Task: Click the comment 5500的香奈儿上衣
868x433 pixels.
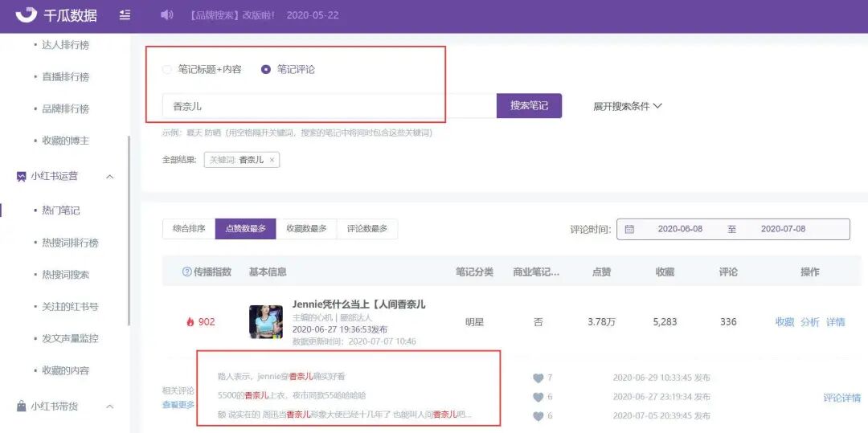Action: [x=292, y=396]
